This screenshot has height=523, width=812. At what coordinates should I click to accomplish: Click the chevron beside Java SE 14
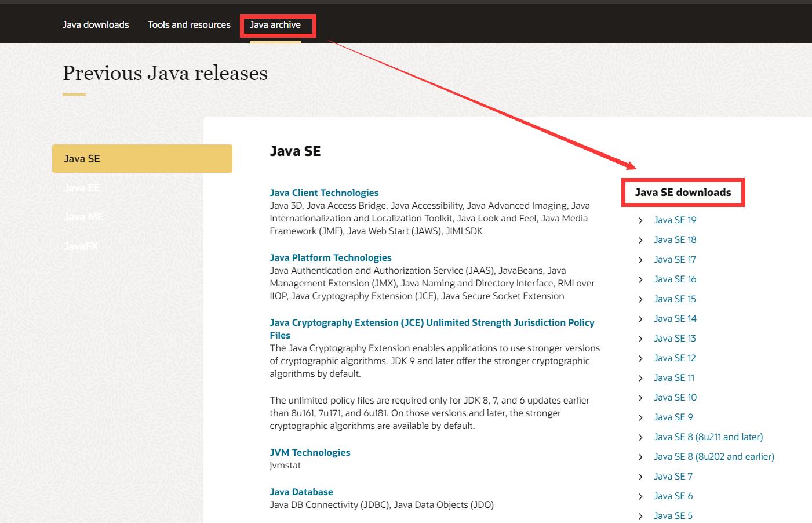(640, 319)
